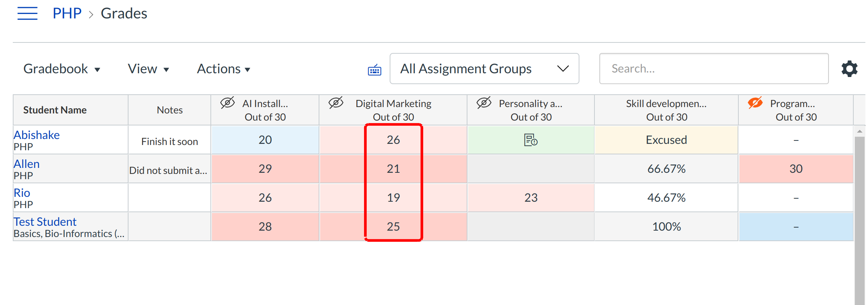Open the PHP breadcrumb link
The height and width of the screenshot is (305, 868).
67,14
